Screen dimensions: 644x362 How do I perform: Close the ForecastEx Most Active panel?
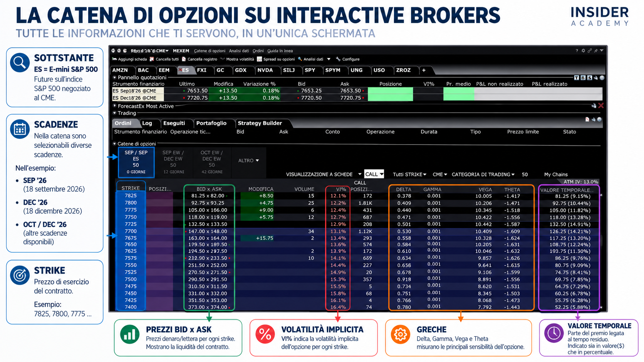(601, 106)
